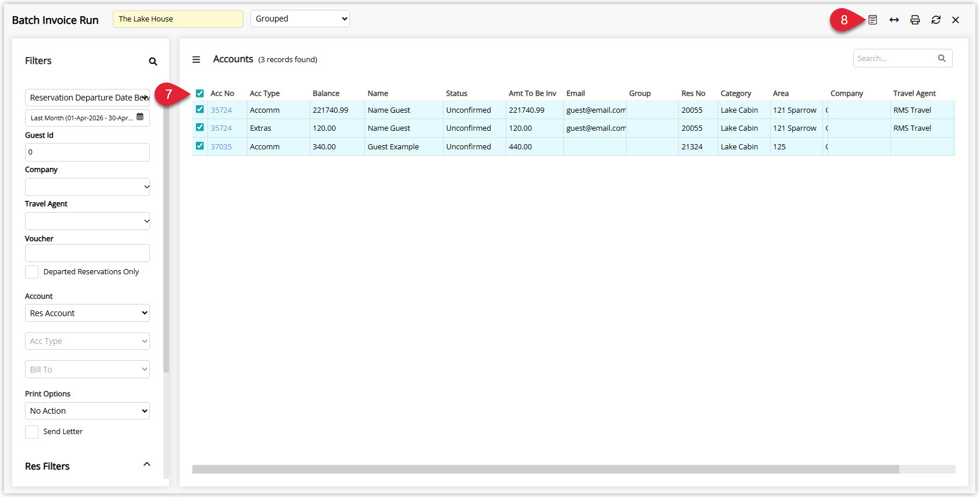Open the No Action print options dropdown
The width and height of the screenshot is (980, 498).
pos(87,411)
